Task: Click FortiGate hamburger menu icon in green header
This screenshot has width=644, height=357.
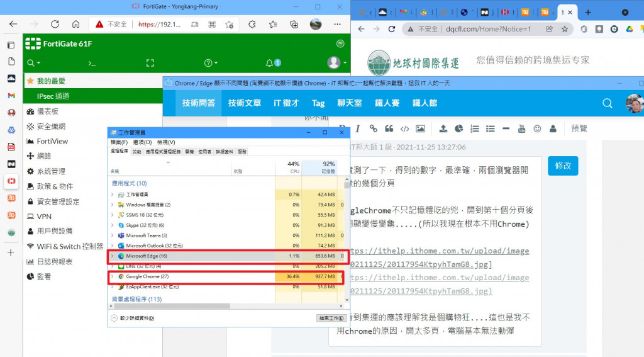Action: click(340, 43)
